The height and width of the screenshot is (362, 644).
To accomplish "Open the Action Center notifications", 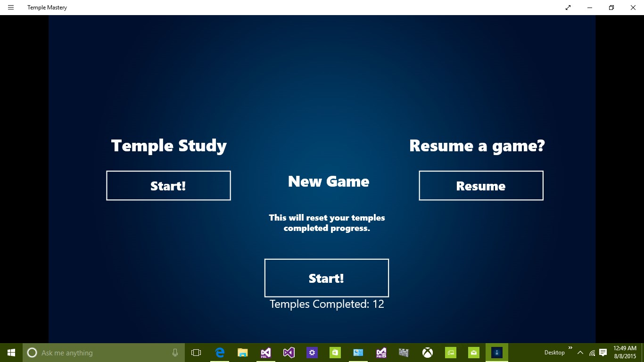I will [x=603, y=353].
